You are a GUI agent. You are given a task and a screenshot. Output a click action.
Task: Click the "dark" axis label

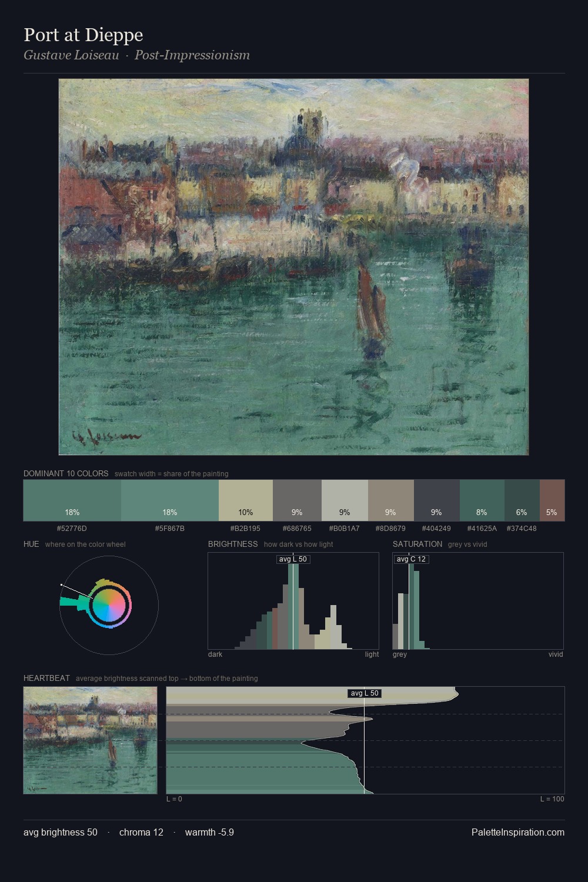coord(215,654)
